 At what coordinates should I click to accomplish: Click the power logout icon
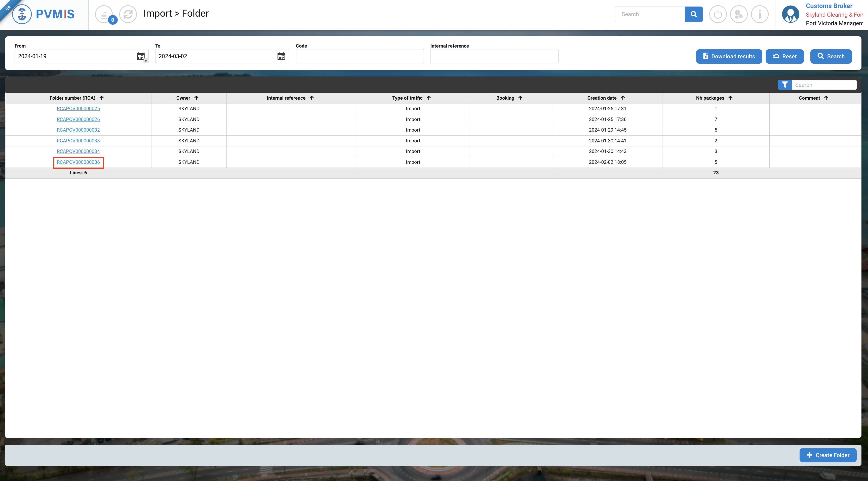tap(718, 14)
